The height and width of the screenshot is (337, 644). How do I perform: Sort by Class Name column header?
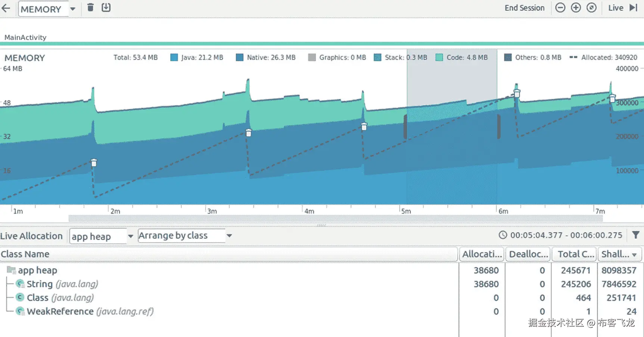coord(228,254)
